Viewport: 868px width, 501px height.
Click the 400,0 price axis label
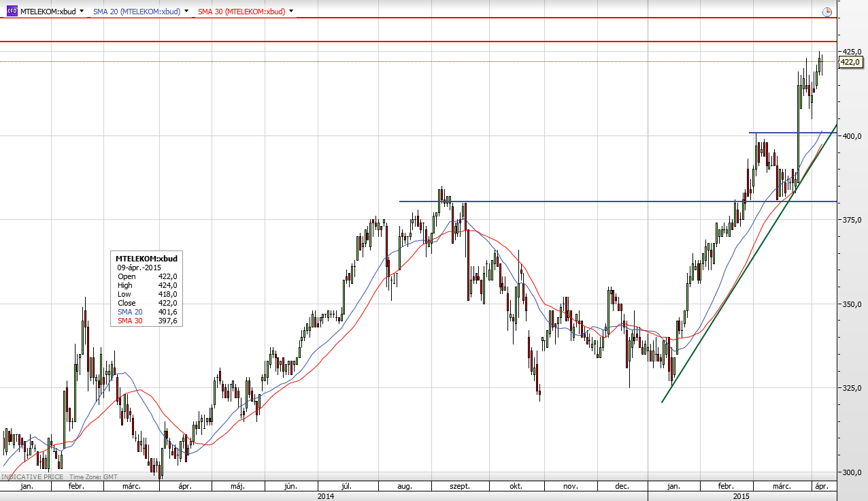(852, 135)
